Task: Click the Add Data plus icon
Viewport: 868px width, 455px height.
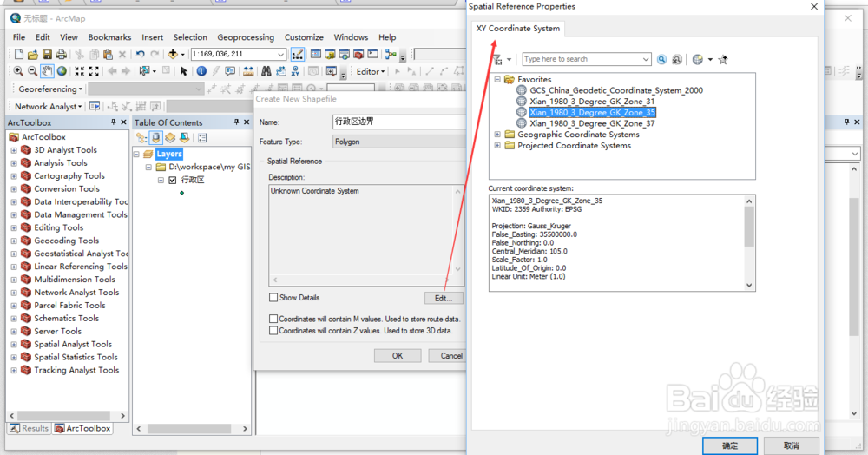Action: pos(173,54)
